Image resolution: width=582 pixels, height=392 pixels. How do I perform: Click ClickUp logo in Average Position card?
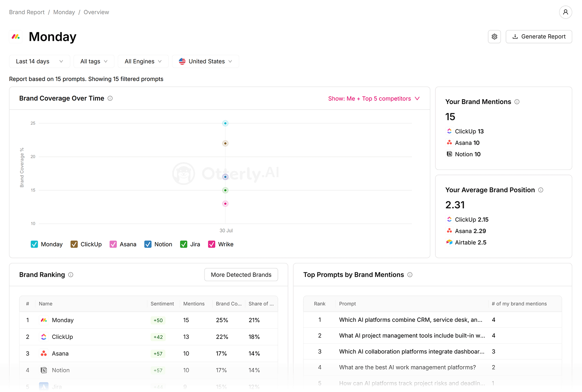(x=449, y=219)
